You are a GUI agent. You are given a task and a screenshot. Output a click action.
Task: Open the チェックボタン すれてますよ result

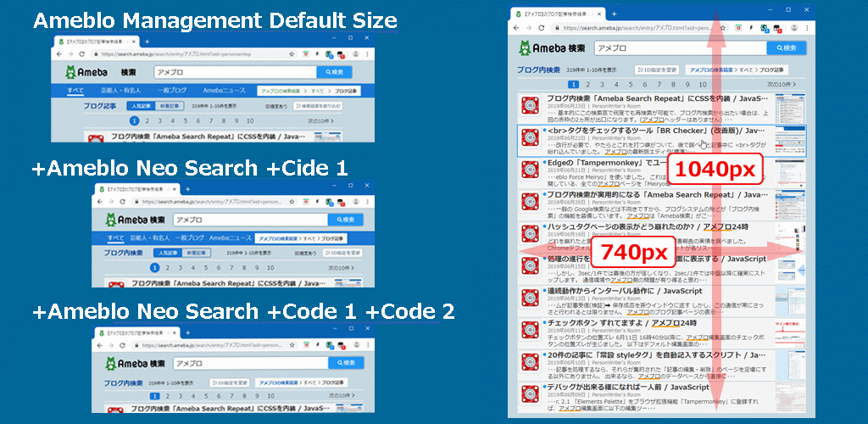tap(621, 323)
